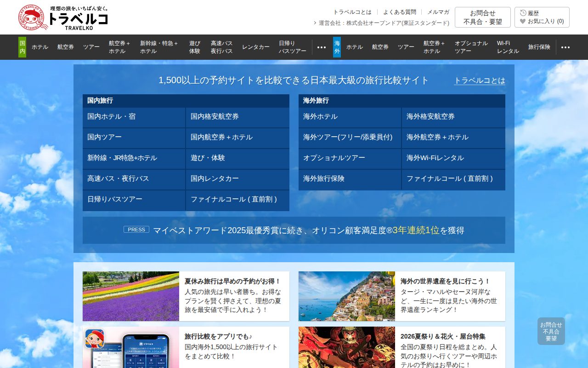Open 国内航空券＋ホテル tile
The image size is (588, 368).
click(237, 138)
